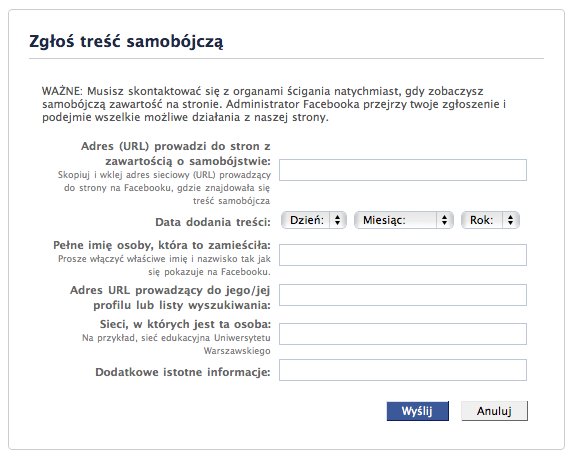Focus the suicide content URL field
This screenshot has height=459, width=578.
[x=403, y=170]
